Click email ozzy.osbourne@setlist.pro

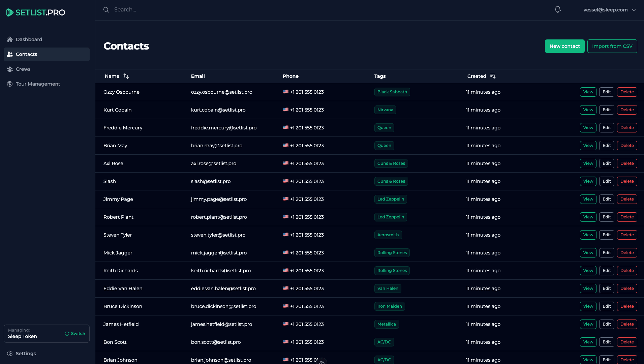tap(222, 92)
